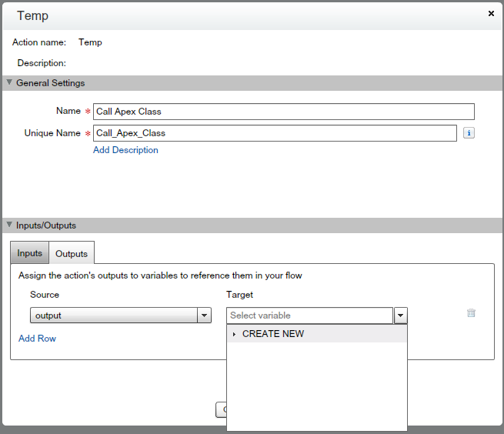Screen dimensions: 504x434
Task: Select the 'output' Source combo box
Action: click(114, 315)
